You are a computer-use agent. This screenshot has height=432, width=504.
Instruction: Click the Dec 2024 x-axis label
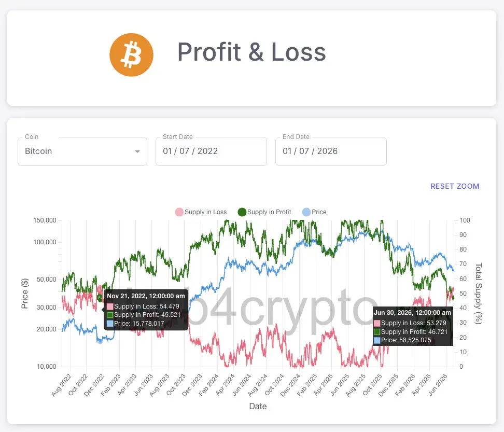pos(289,385)
